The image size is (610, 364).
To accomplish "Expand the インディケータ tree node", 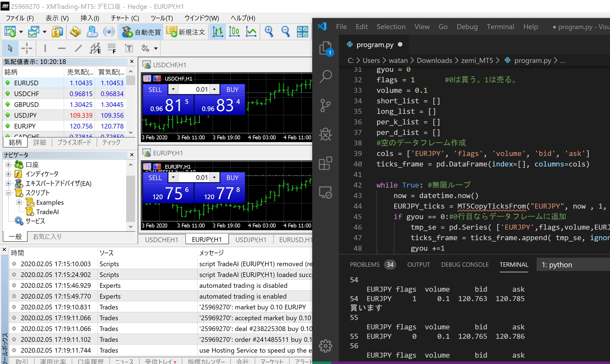I will 8,174.
